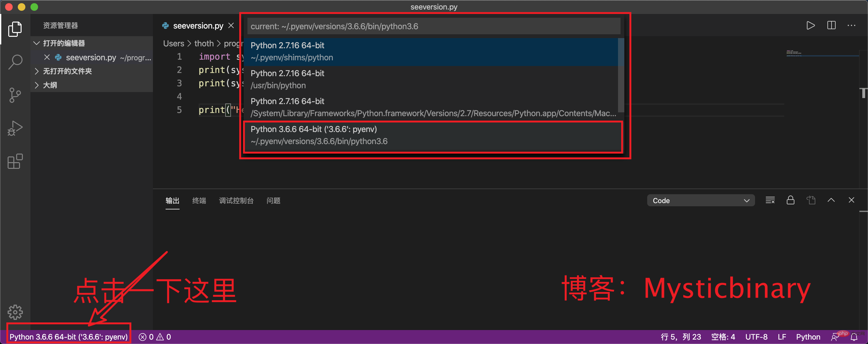
Task: Click the UTF-8 encoding indicator
Action: (x=756, y=337)
